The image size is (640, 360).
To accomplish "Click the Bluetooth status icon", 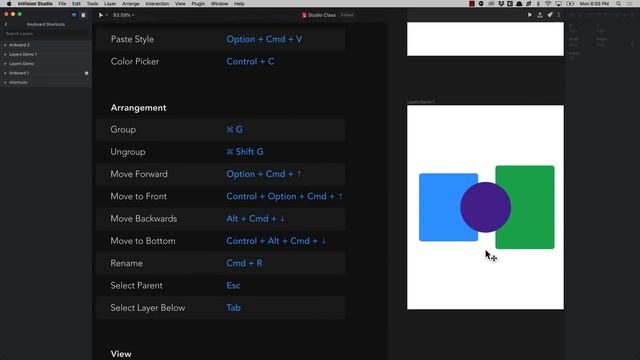I will [x=538, y=4].
